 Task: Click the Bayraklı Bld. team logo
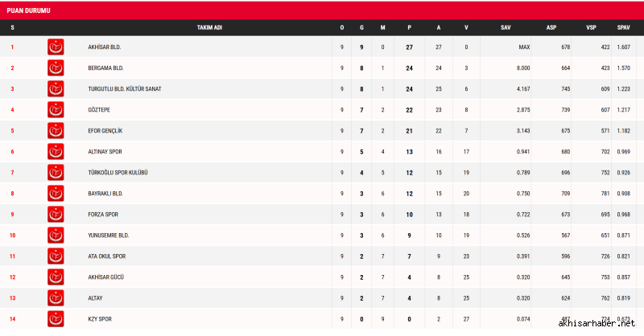coord(56,193)
